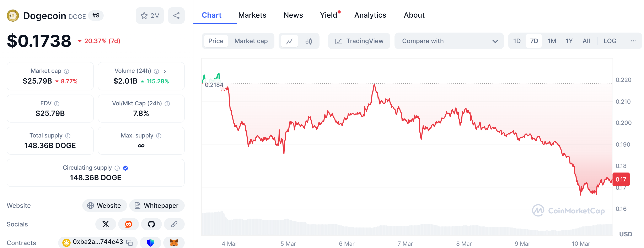The image size is (644, 248).
Task: Open the three-dot more options menu
Action: [x=633, y=41]
